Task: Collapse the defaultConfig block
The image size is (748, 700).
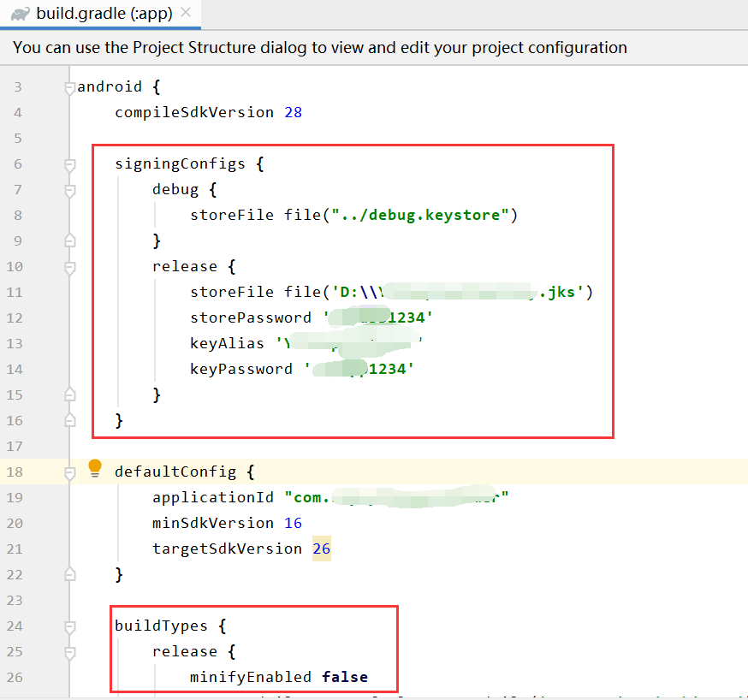Action: pos(70,472)
